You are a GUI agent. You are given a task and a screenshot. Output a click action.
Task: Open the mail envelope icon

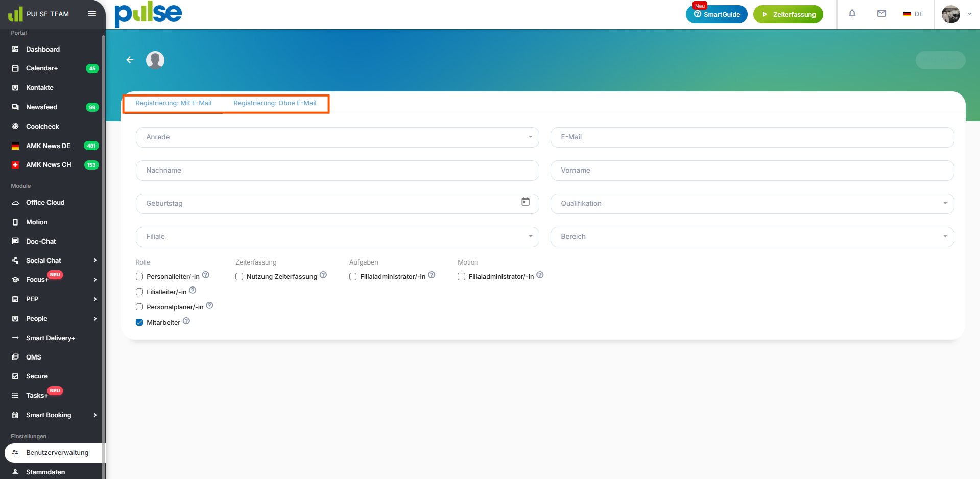(881, 14)
